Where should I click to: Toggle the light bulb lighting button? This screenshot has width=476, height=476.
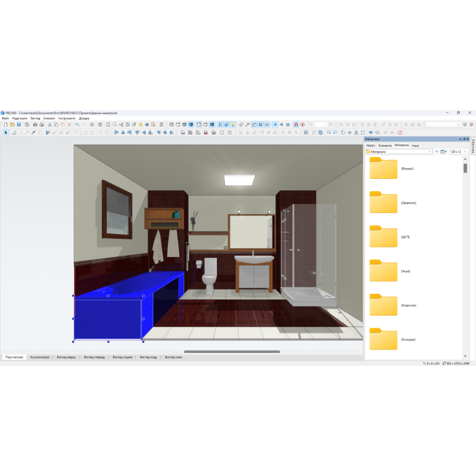233,124
